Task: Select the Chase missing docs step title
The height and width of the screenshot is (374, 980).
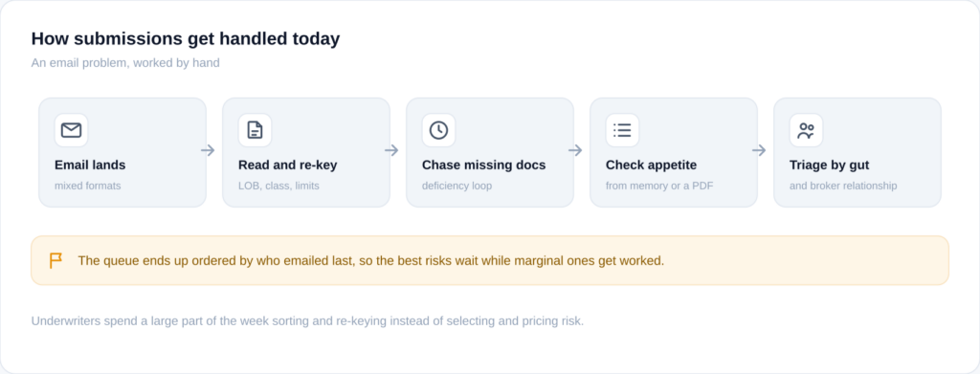Action: [x=483, y=165]
